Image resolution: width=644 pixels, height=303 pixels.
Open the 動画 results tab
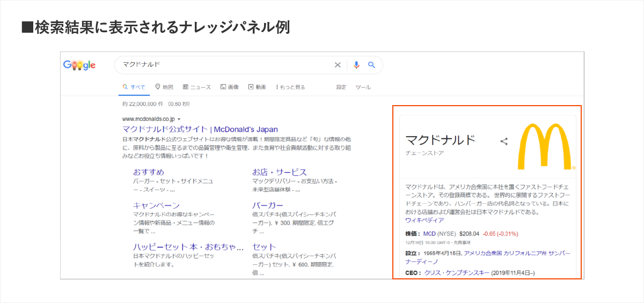(257, 87)
